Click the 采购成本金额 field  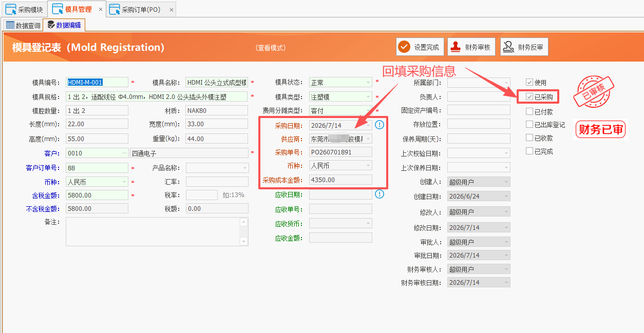340,180
